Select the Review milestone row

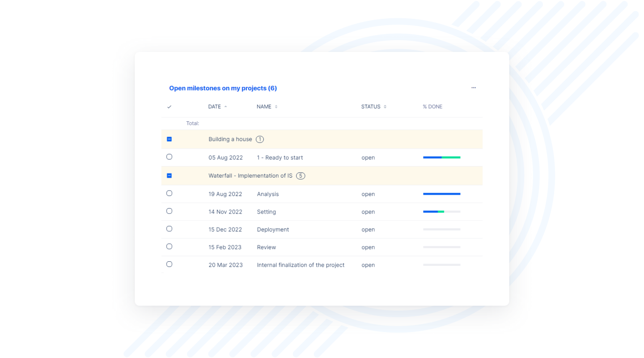[169, 247]
